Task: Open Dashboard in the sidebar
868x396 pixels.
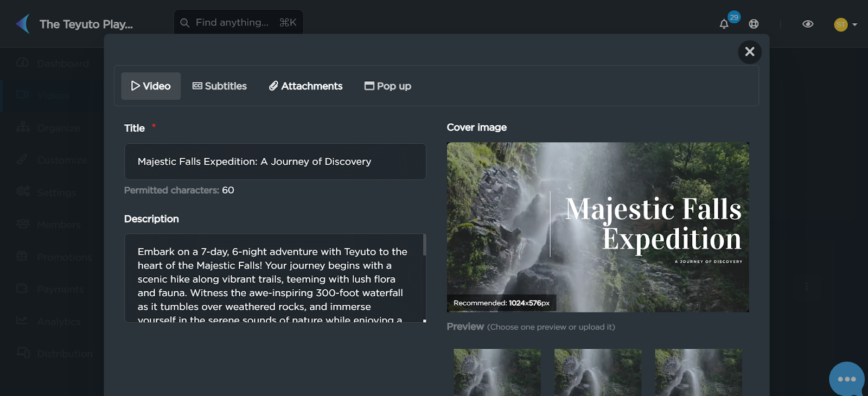Action: (52, 63)
